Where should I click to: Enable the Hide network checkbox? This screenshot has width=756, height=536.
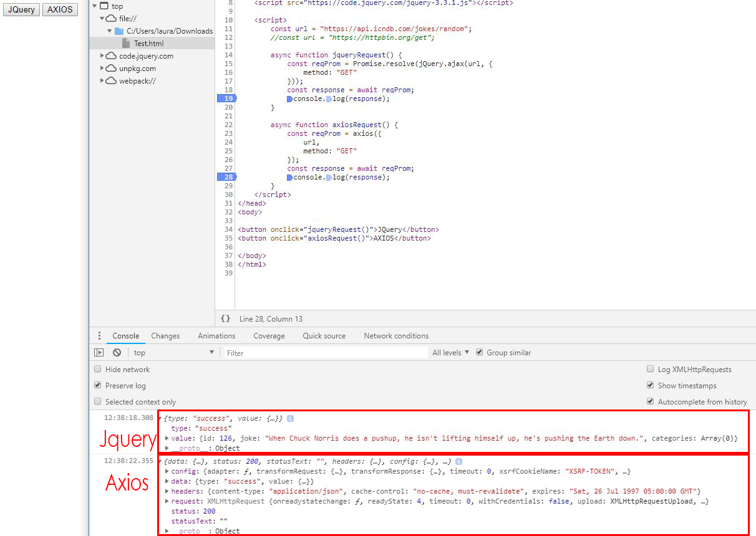pyautogui.click(x=97, y=369)
